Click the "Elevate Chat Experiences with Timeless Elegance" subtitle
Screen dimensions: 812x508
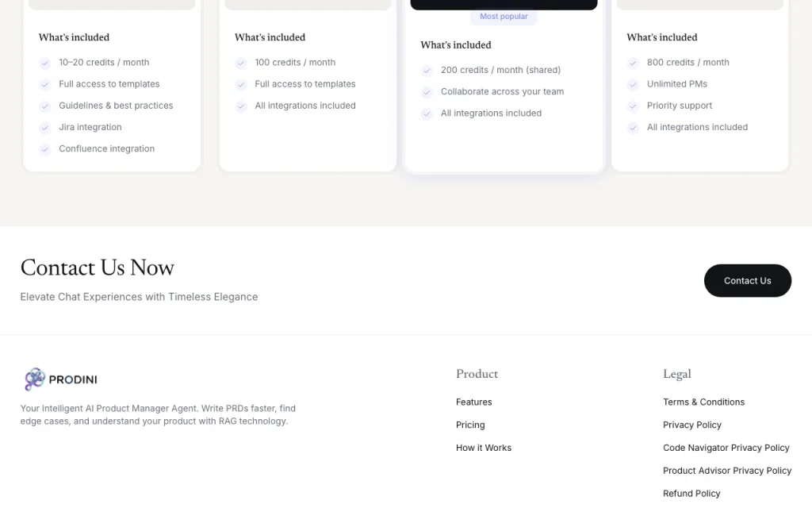pyautogui.click(x=139, y=297)
